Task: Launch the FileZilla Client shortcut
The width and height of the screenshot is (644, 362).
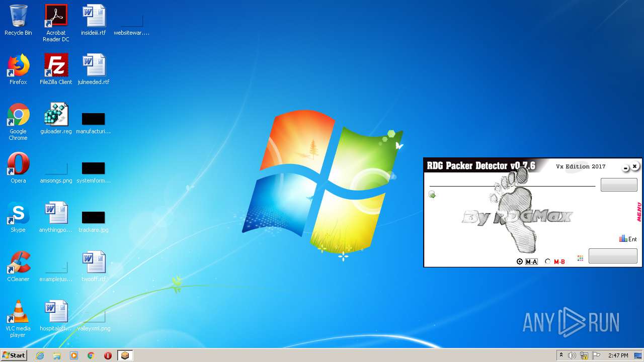Action: [x=56, y=69]
